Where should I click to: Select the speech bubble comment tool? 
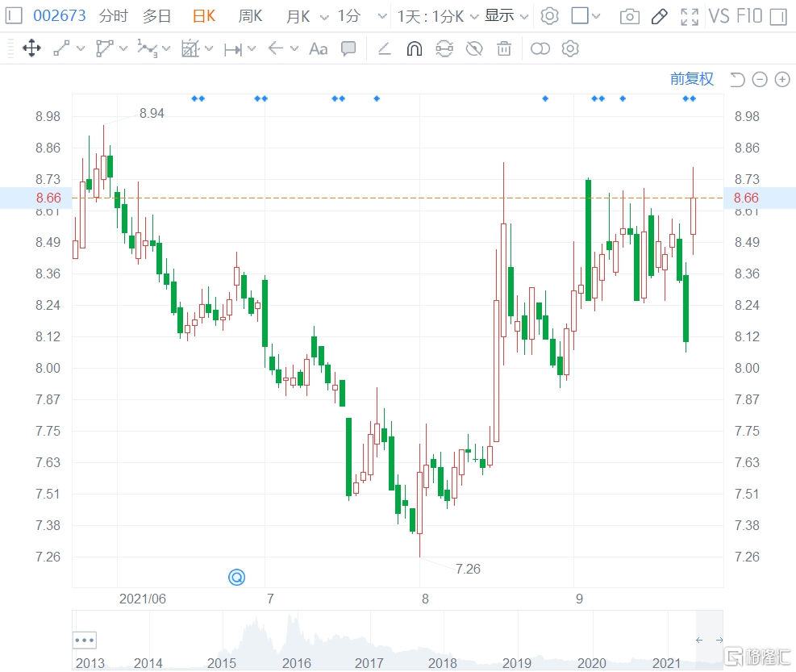point(348,48)
